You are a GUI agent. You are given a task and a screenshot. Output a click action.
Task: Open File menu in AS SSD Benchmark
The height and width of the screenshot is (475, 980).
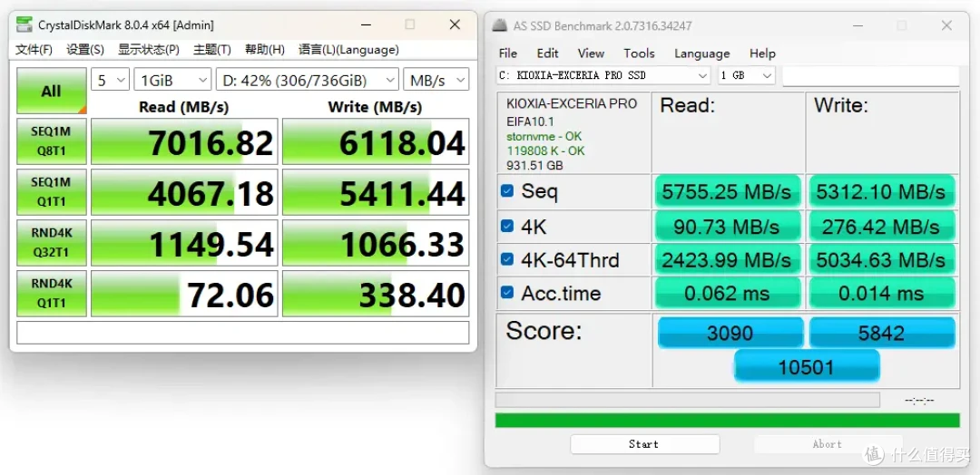click(507, 53)
